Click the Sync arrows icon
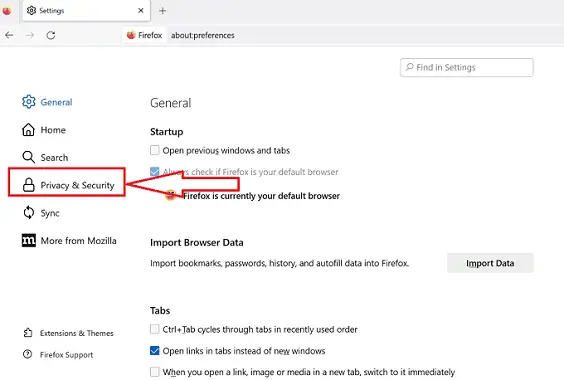 [29, 213]
